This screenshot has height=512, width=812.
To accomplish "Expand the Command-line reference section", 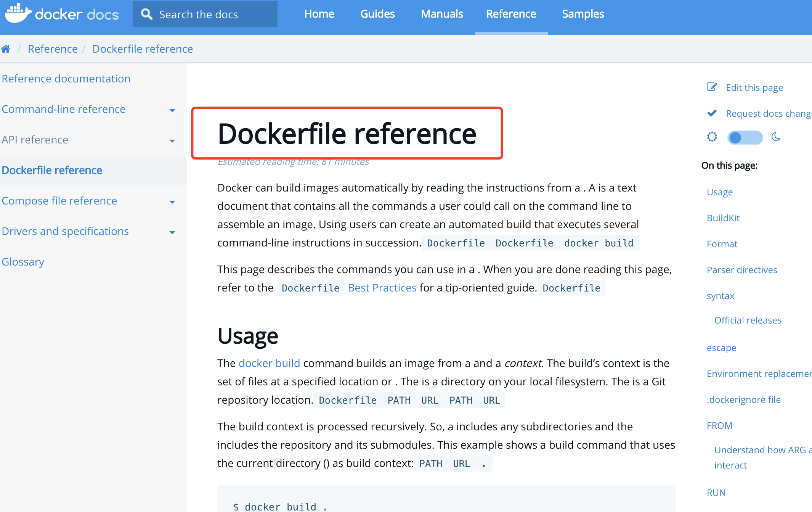I will pos(172,110).
